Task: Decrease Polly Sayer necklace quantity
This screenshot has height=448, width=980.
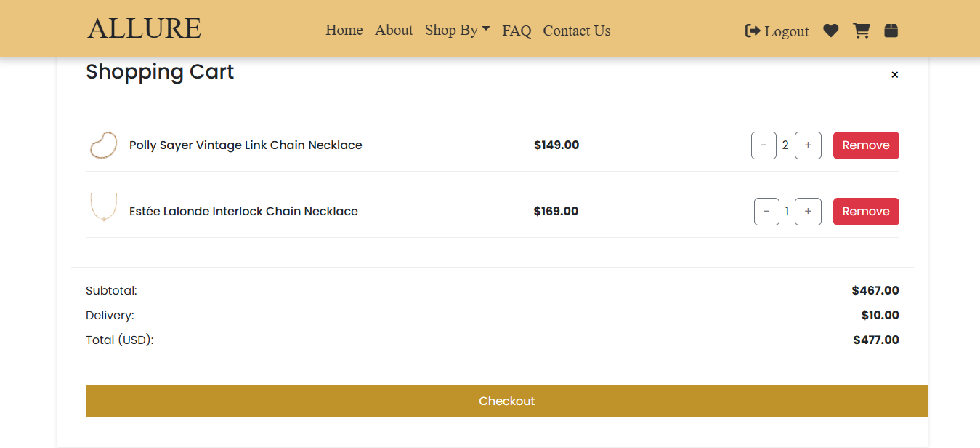Action: tap(764, 145)
